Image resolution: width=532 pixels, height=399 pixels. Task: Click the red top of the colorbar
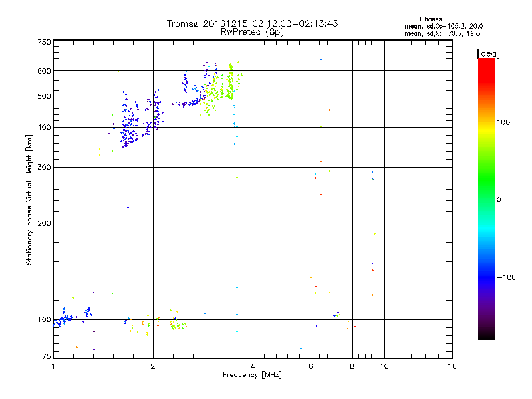coord(486,63)
